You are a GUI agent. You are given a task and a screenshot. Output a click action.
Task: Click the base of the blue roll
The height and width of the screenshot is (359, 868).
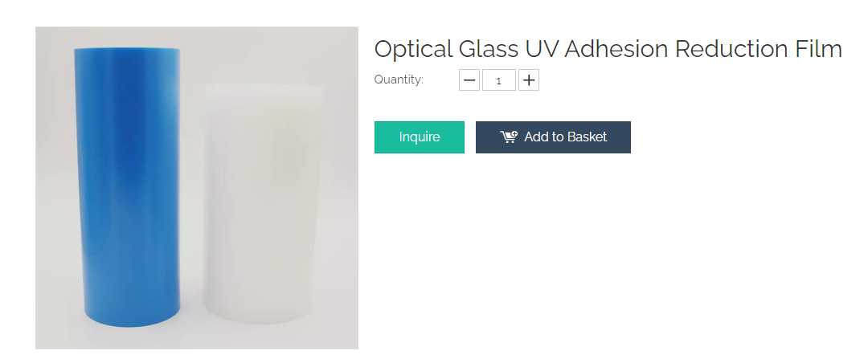click(129, 324)
